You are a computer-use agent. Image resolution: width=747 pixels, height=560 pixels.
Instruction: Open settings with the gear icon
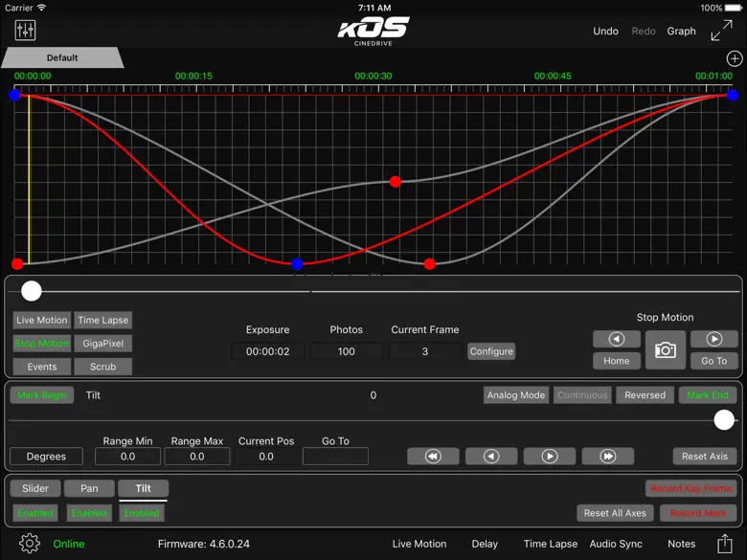pyautogui.click(x=30, y=544)
